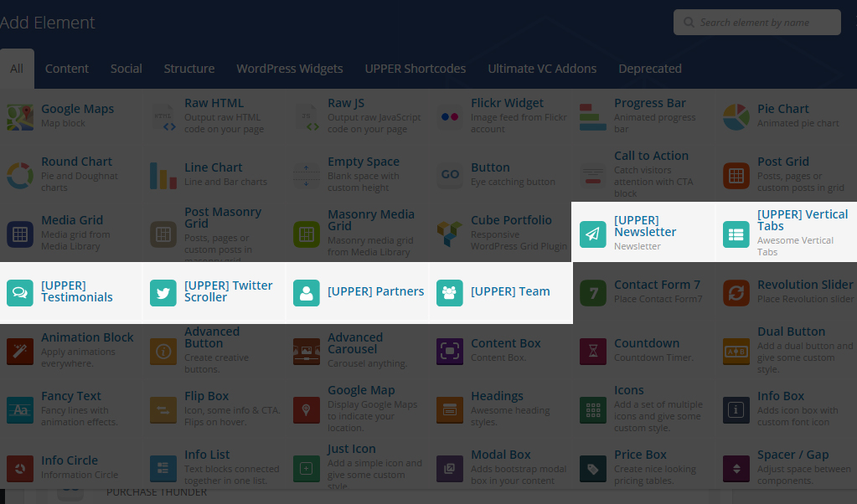Image resolution: width=857 pixels, height=504 pixels.
Task: Show the Deprecated elements tab
Action: 650,69
